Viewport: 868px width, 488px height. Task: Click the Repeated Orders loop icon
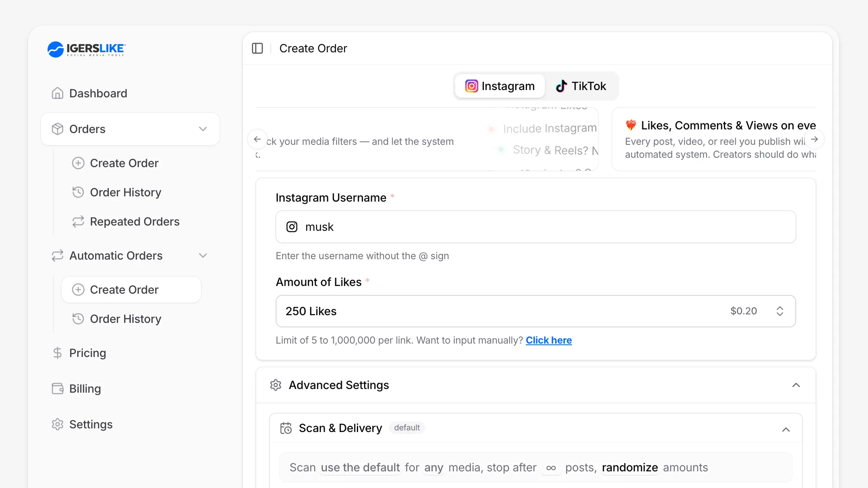coord(78,221)
